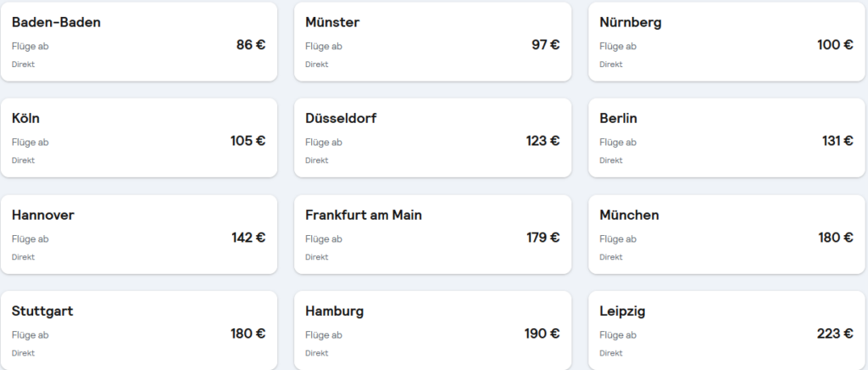Open the Düsseldorf flight card

coord(433,138)
